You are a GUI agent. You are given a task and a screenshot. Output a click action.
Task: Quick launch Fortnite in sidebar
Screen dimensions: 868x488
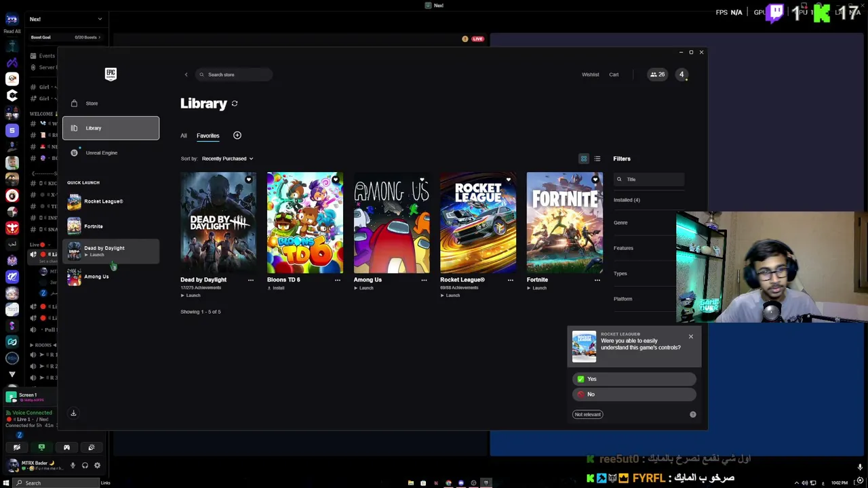(x=111, y=226)
